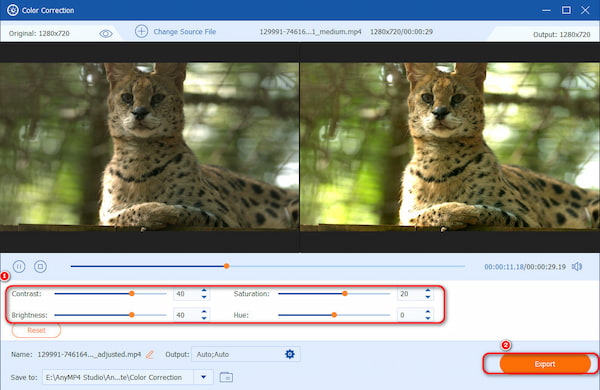Viewport: 600px width, 390px height.
Task: Open the Save to folder icon
Action: click(226, 377)
